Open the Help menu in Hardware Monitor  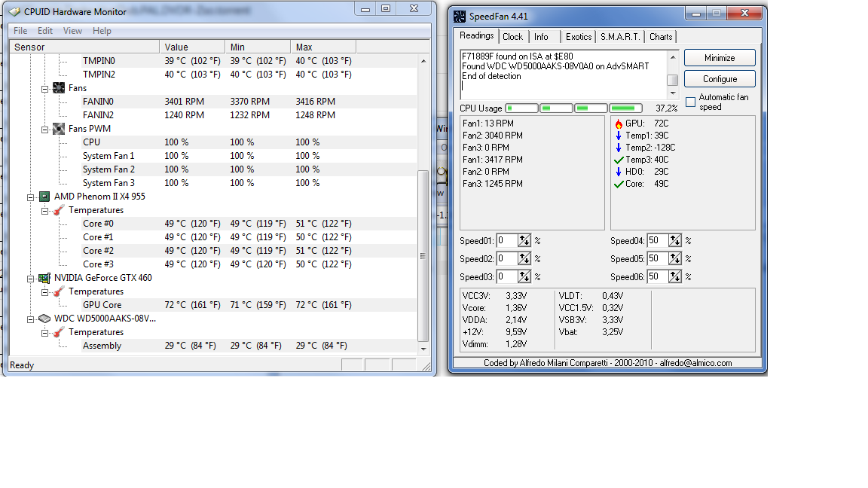tap(102, 31)
